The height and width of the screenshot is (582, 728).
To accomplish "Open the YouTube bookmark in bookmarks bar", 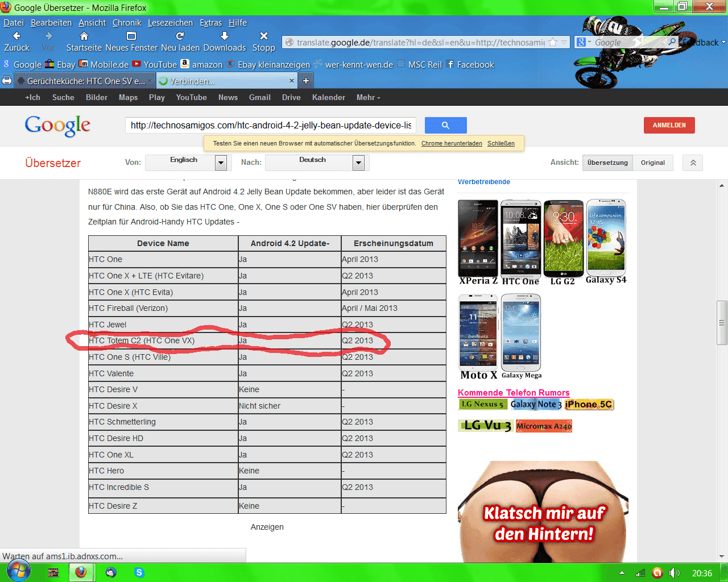I will tap(155, 64).
